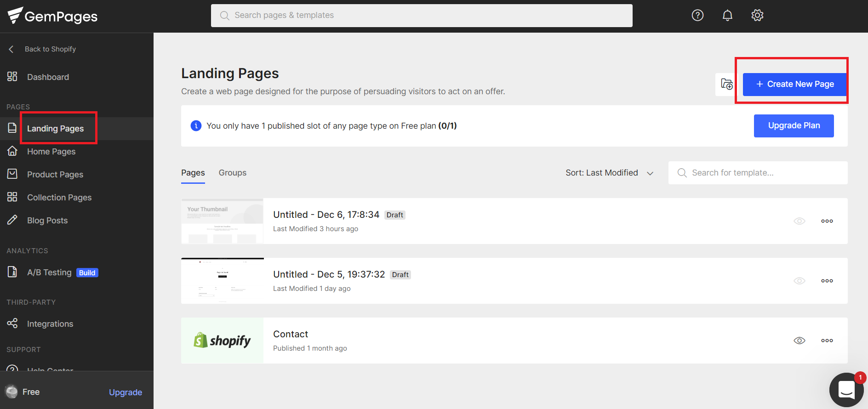
Task: Click the Free plan avatar icon
Action: [x=11, y=392]
